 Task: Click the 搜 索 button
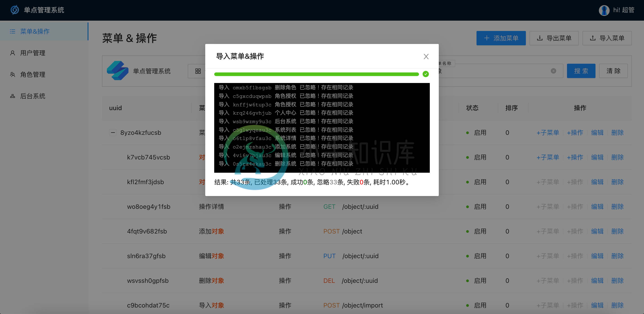tap(581, 71)
